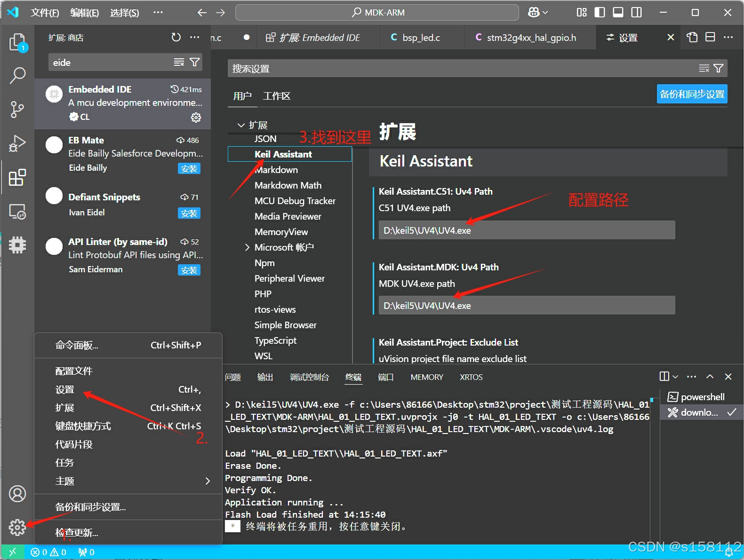Image resolution: width=744 pixels, height=560 pixels.
Task: Click 备份和同步设置 button
Action: click(692, 94)
